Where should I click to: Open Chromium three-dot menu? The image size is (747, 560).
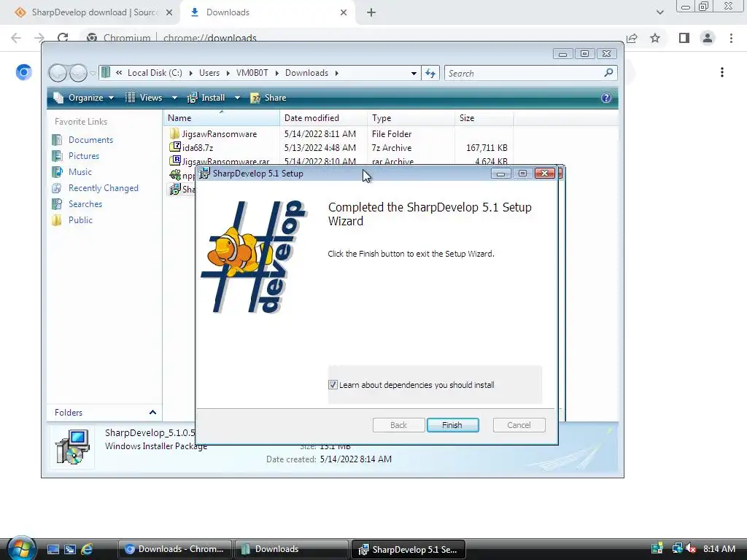pyautogui.click(x=731, y=38)
